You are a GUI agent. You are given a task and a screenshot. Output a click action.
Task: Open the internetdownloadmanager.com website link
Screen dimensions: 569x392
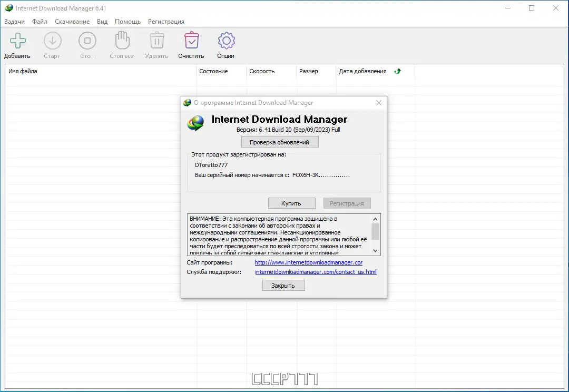coord(309,262)
